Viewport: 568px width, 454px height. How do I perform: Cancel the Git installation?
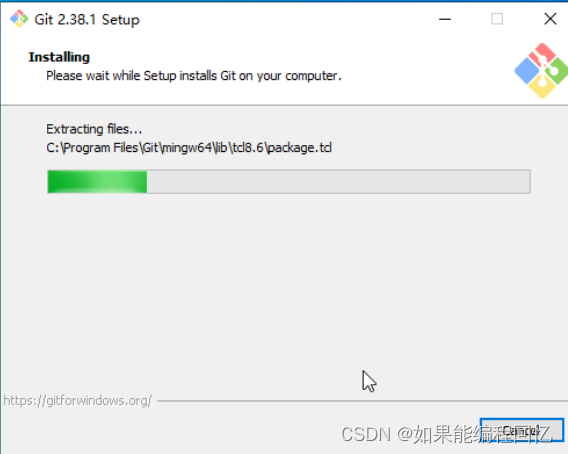coord(522,430)
